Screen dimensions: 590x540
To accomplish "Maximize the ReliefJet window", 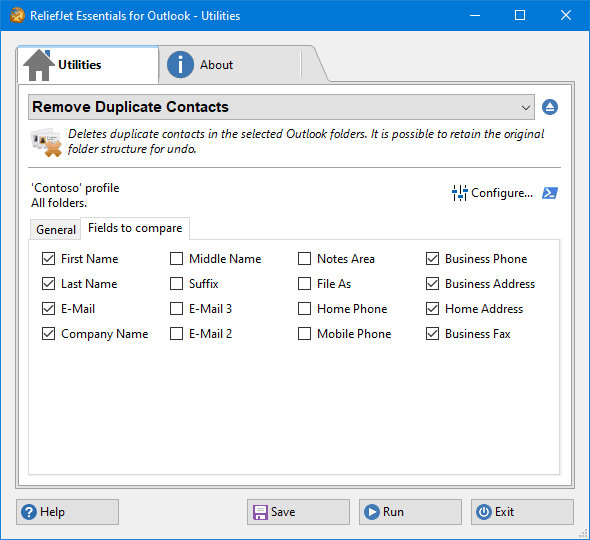I will pos(520,15).
